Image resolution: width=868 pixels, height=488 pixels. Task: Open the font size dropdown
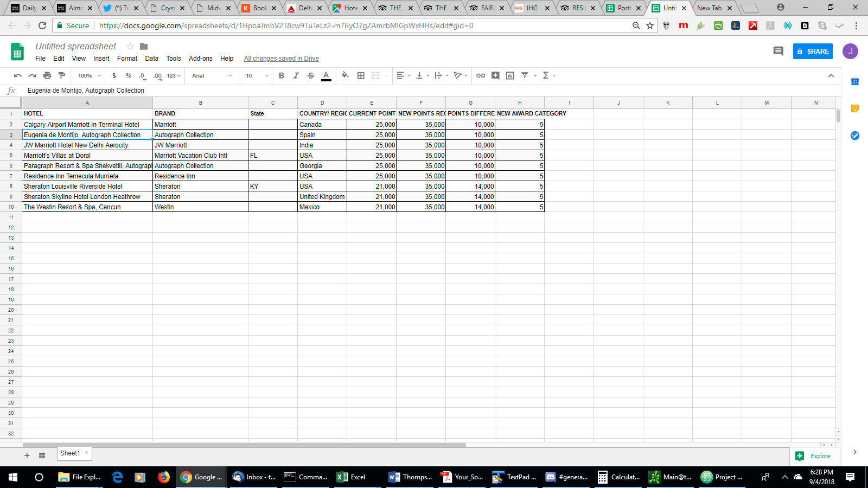click(257, 75)
